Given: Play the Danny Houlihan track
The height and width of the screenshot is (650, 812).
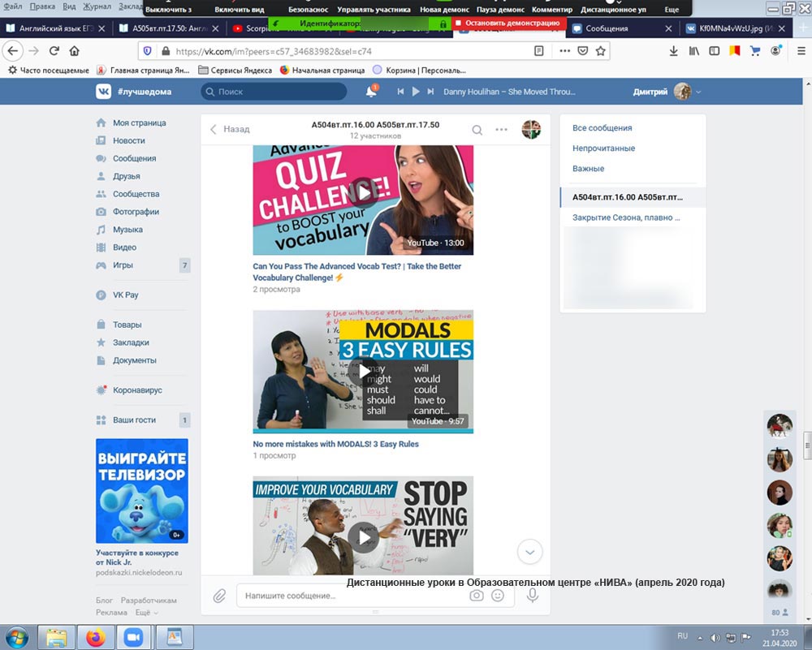Looking at the screenshot, I should (x=415, y=92).
